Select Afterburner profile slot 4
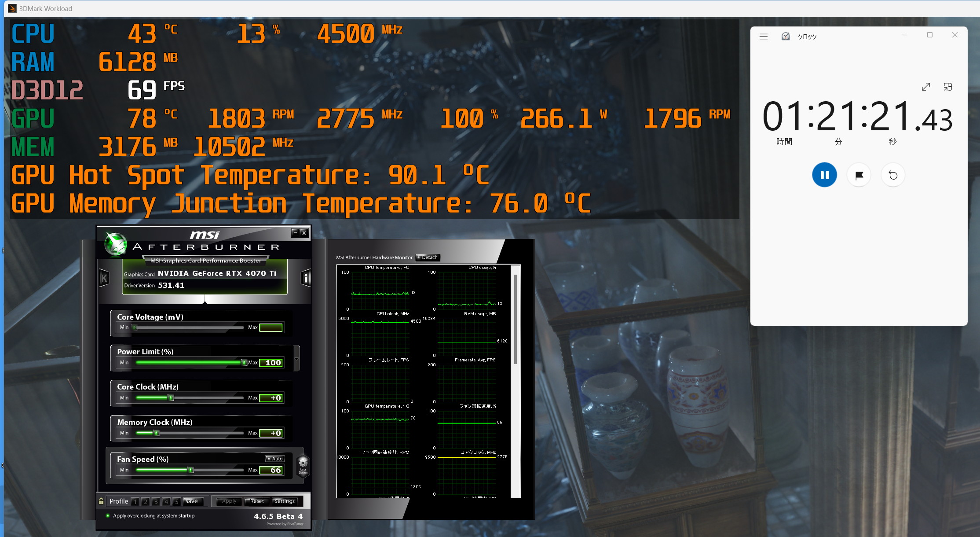The image size is (980, 537). (x=166, y=501)
